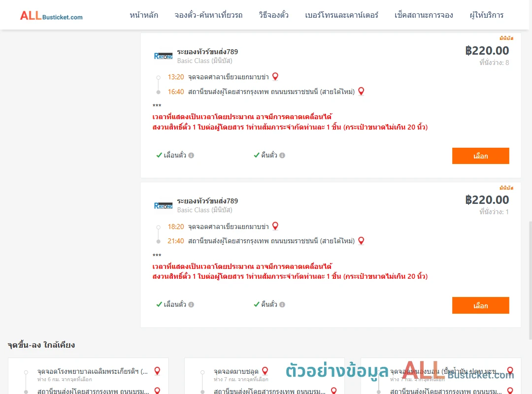
Task: Click map pin beside 21:40 arrival station
Action: [x=361, y=241]
